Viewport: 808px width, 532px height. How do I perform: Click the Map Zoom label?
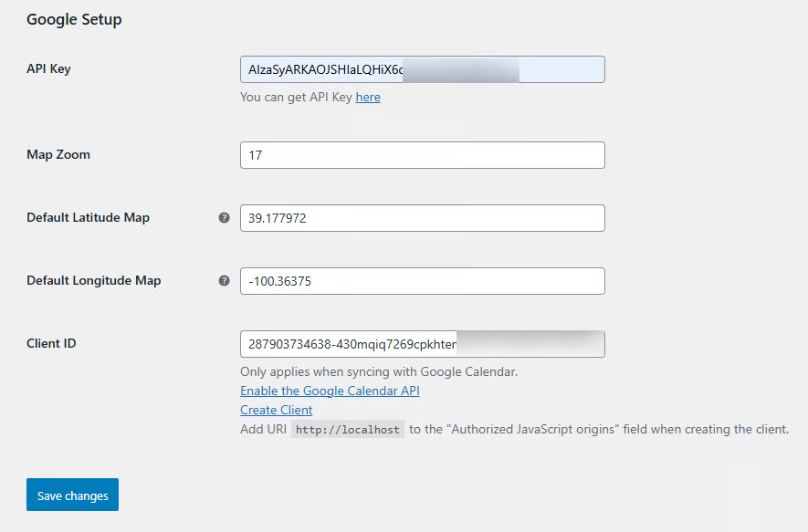[58, 154]
